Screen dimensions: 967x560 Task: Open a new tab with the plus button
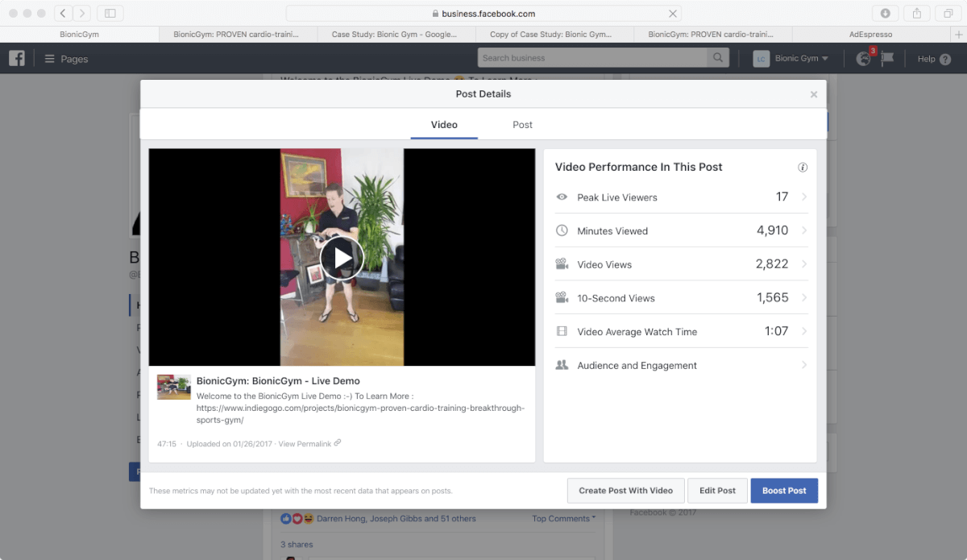coord(958,35)
